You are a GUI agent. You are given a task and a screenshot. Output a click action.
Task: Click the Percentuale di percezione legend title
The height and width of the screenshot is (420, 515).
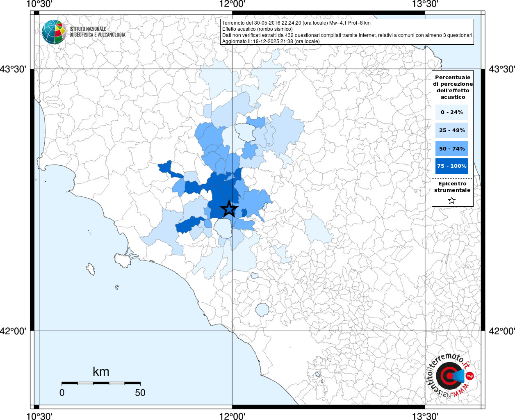pos(453,87)
